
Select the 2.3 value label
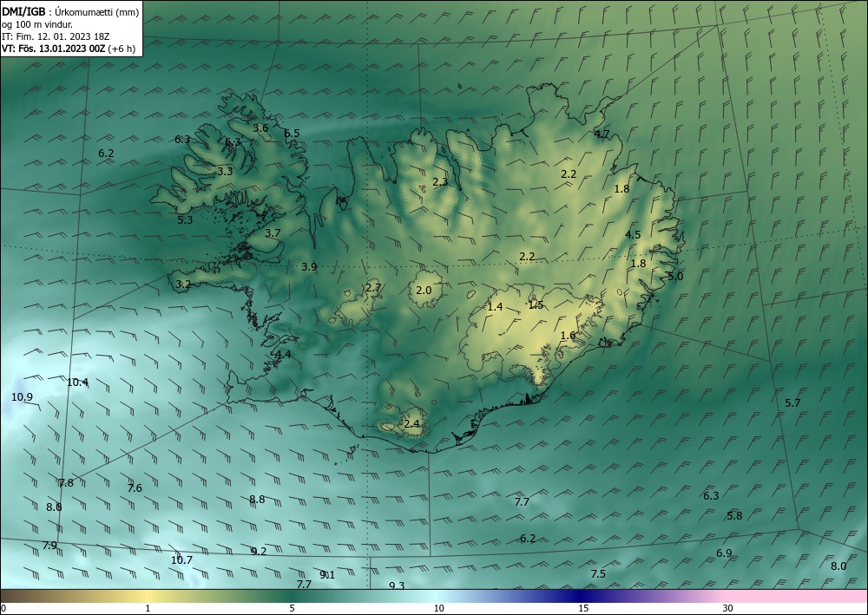pyautogui.click(x=441, y=181)
